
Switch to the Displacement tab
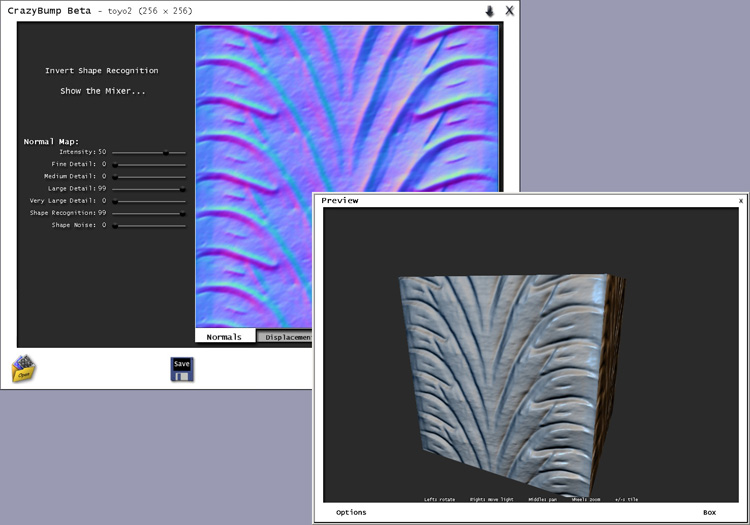(285, 337)
